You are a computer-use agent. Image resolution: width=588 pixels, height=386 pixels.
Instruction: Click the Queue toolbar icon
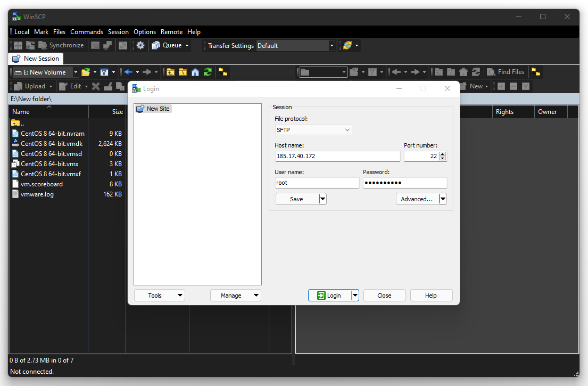pos(155,45)
